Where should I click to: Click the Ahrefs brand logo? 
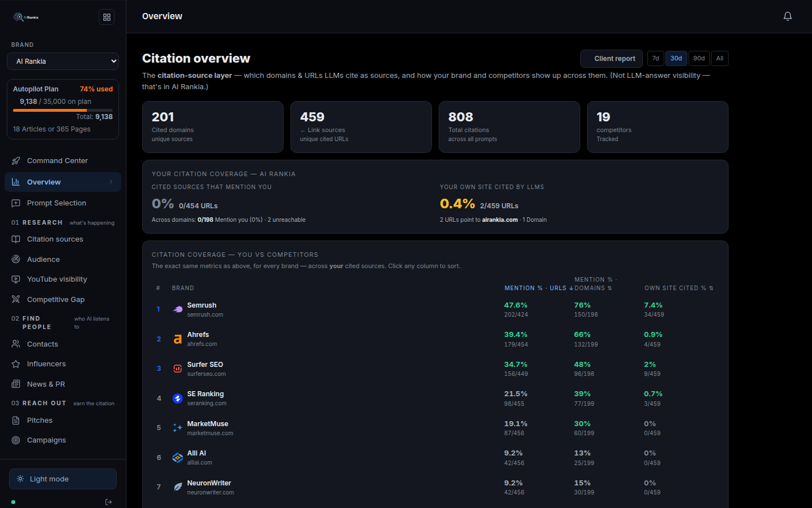click(x=178, y=339)
